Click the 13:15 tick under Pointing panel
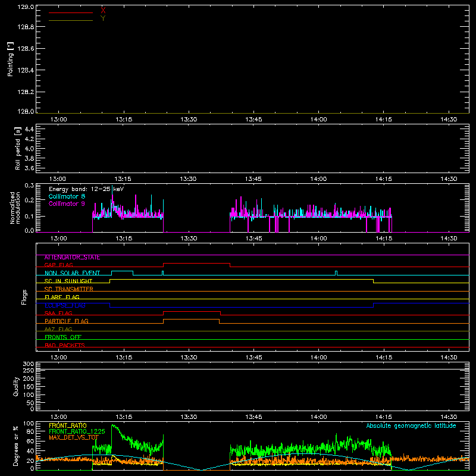 (x=124, y=120)
